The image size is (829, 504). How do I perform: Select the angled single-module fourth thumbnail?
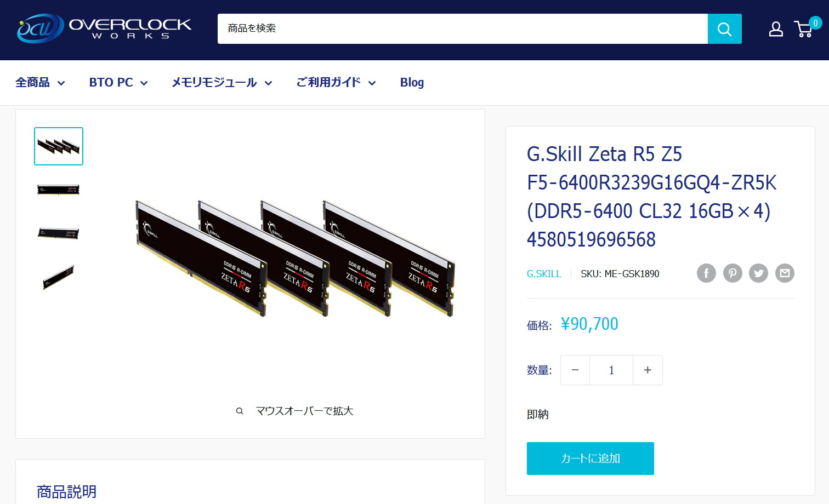point(59,277)
